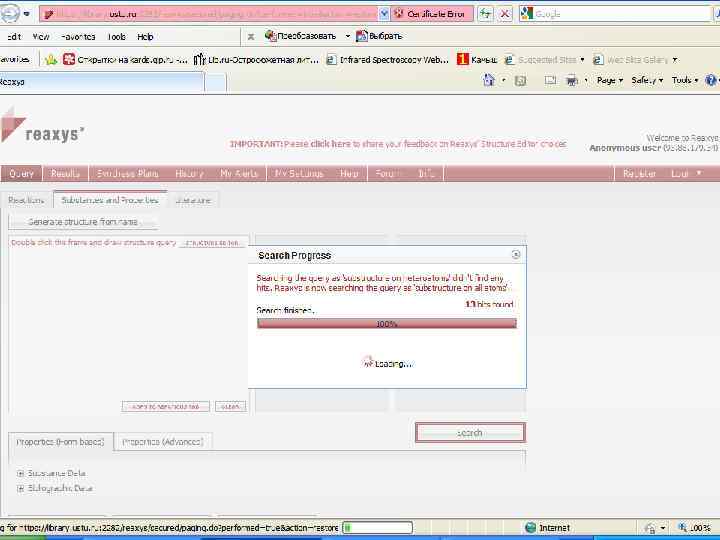Click the Выбрать toolbar button
Viewport: 720px width, 540px height.
click(x=380, y=36)
